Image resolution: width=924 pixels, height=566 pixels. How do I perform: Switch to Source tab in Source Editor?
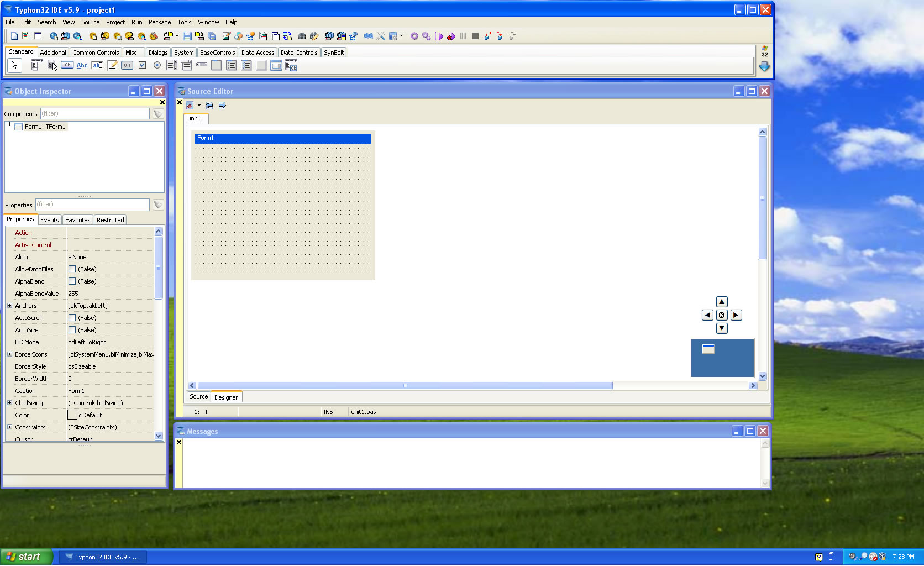pos(198,397)
